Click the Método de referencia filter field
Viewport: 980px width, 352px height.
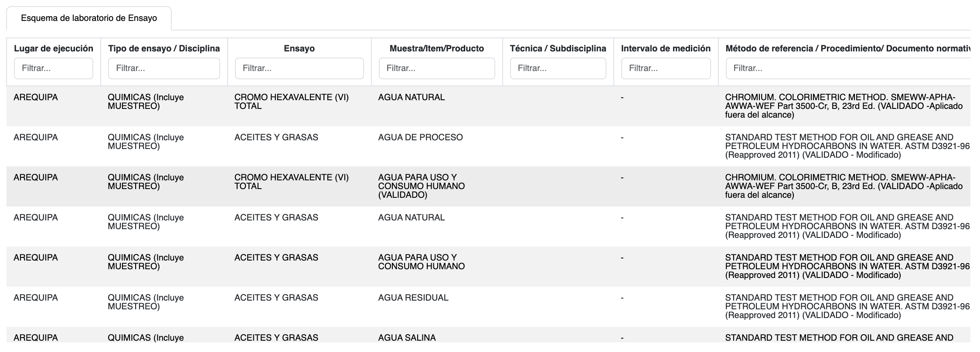pos(846,68)
